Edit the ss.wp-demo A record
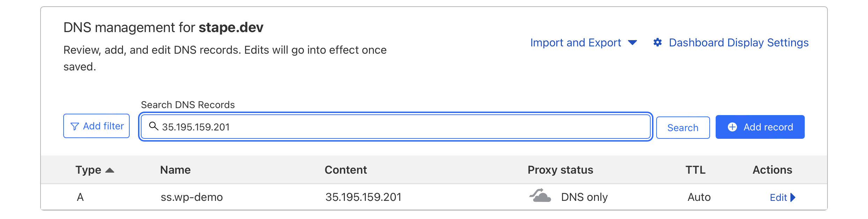 pos(778,197)
